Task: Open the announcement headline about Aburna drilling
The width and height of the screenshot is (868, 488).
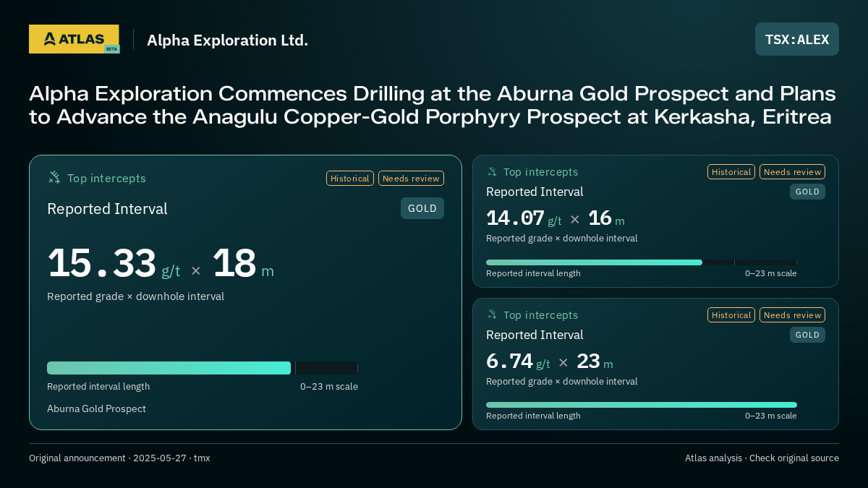Action: (433, 105)
